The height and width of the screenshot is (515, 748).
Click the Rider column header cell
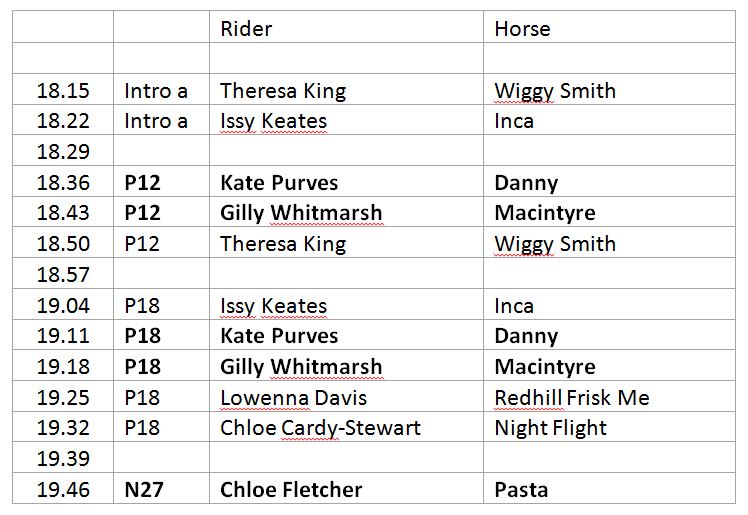click(x=246, y=29)
